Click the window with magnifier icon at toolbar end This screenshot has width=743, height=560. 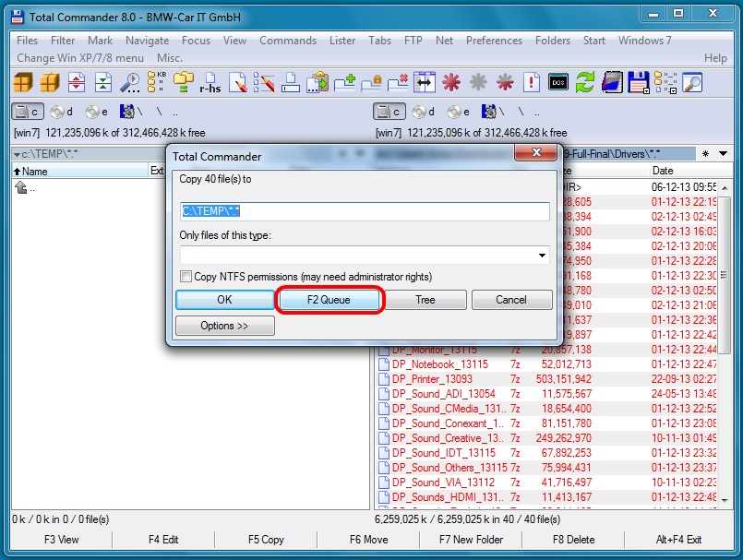tap(692, 82)
